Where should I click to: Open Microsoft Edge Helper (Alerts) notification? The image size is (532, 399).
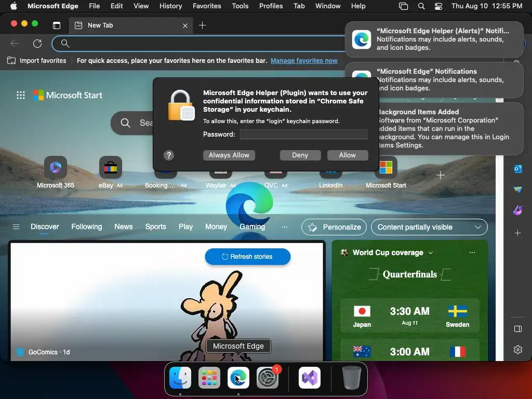tap(434, 39)
